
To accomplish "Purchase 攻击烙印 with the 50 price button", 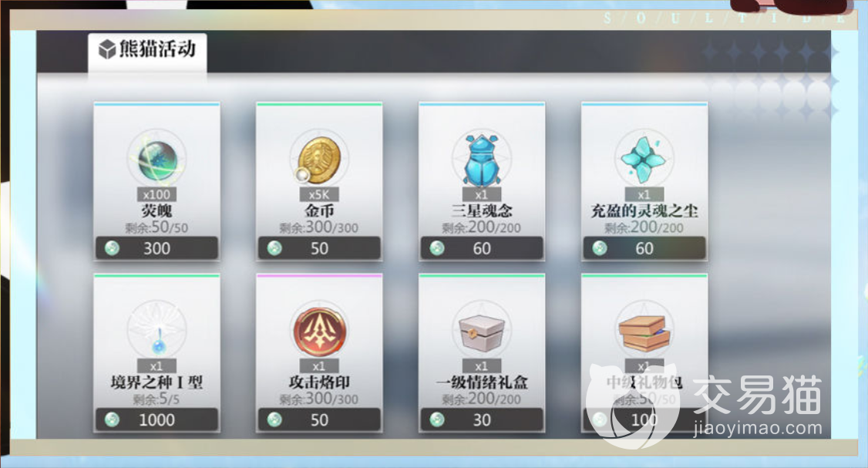I will pos(319,420).
